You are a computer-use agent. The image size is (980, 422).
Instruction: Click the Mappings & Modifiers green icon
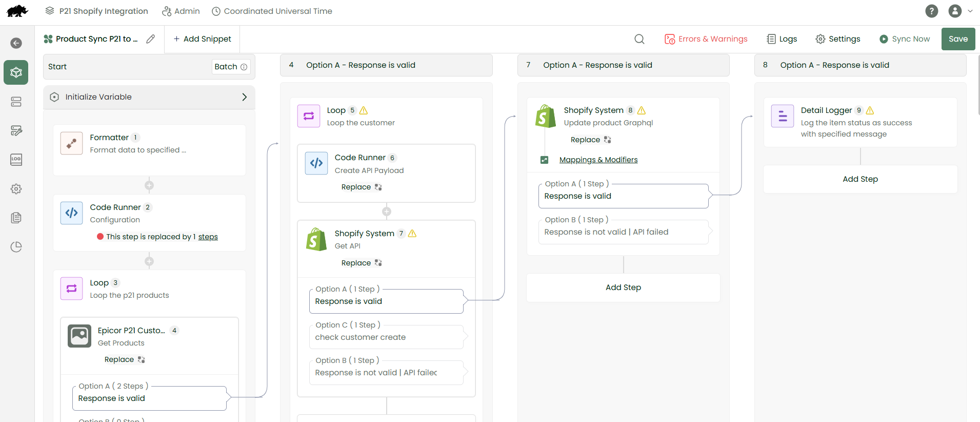pos(545,160)
